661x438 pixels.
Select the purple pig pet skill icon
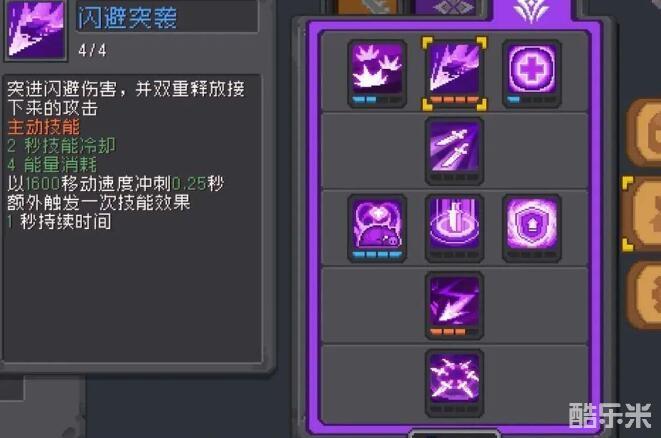click(377, 228)
